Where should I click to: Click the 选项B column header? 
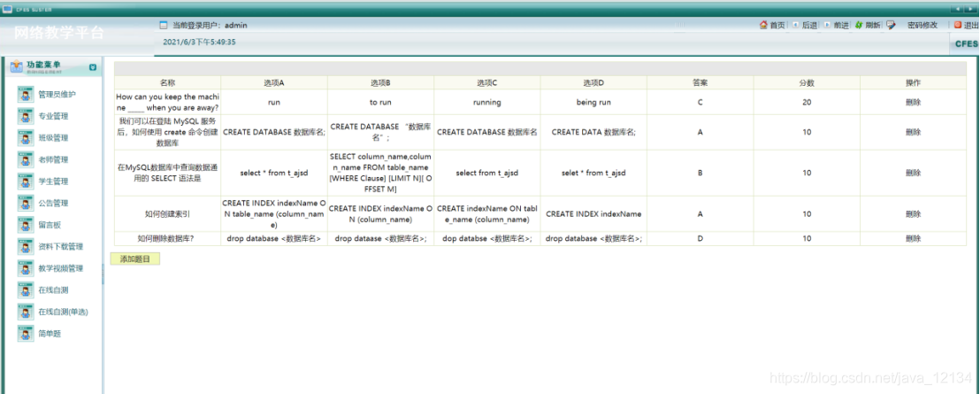pyautogui.click(x=380, y=82)
